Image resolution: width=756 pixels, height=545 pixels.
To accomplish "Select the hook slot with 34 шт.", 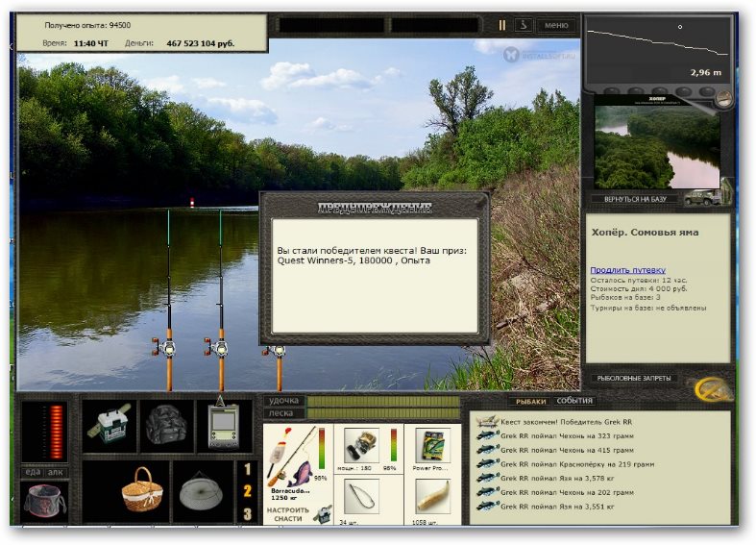I will 361,497.
